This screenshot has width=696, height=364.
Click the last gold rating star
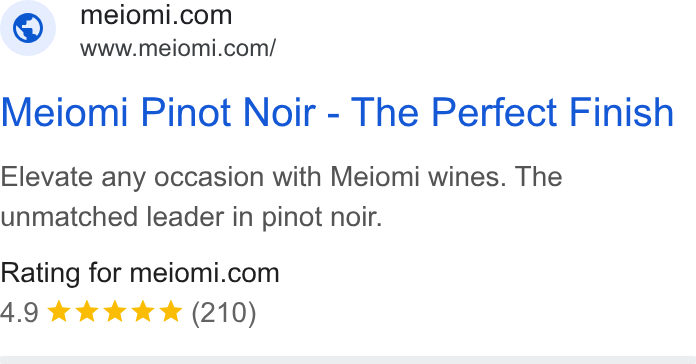tap(170, 311)
